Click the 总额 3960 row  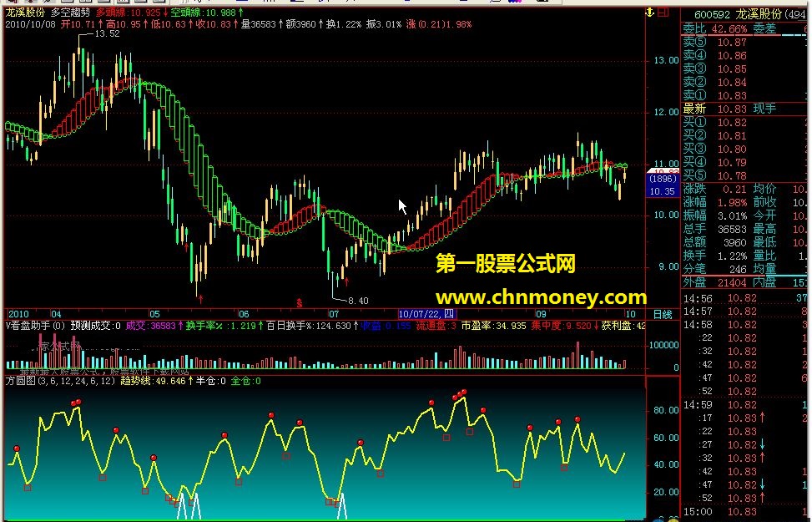[714, 242]
